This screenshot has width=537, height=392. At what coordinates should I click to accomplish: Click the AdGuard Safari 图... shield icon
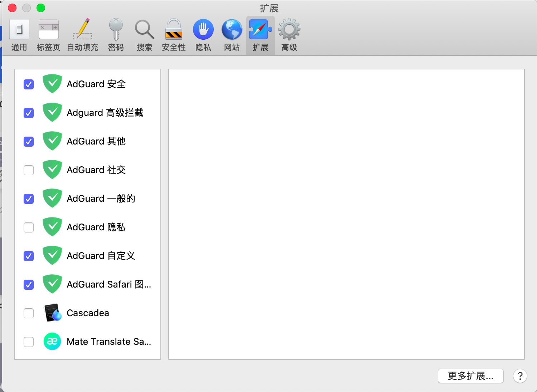tap(52, 284)
